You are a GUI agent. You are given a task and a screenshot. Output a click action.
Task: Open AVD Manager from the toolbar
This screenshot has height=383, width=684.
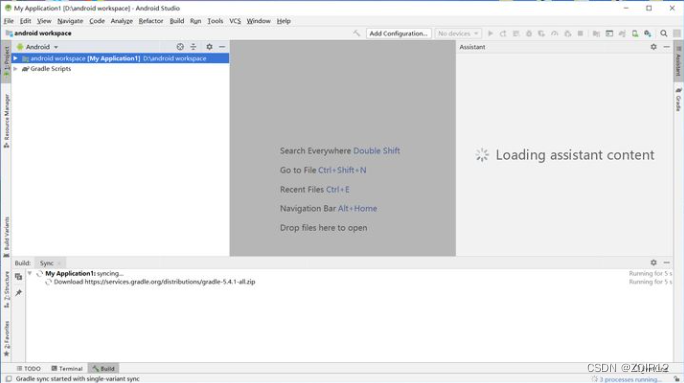coord(635,34)
